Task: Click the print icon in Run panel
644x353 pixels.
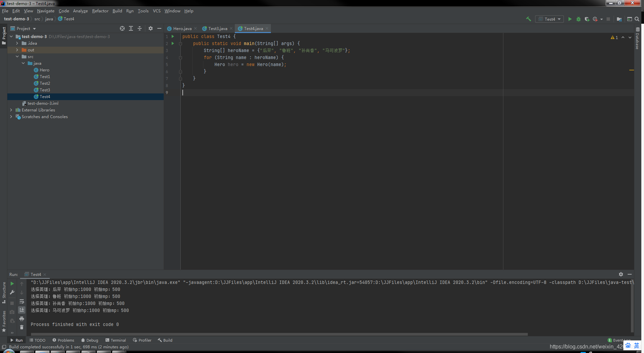Action: pos(22,319)
